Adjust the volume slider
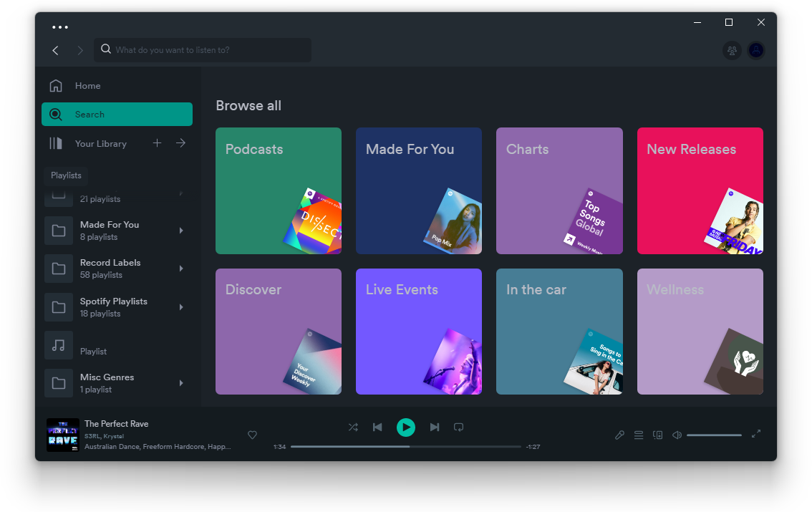 [714, 435]
